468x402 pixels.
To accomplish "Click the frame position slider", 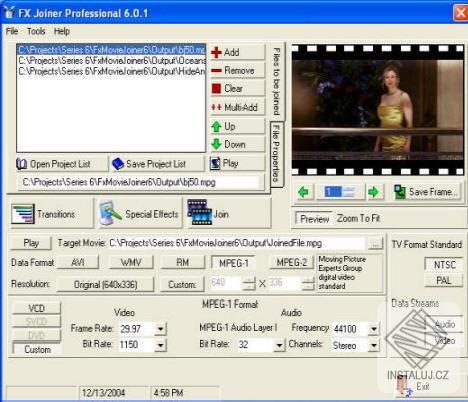I will [340, 192].
